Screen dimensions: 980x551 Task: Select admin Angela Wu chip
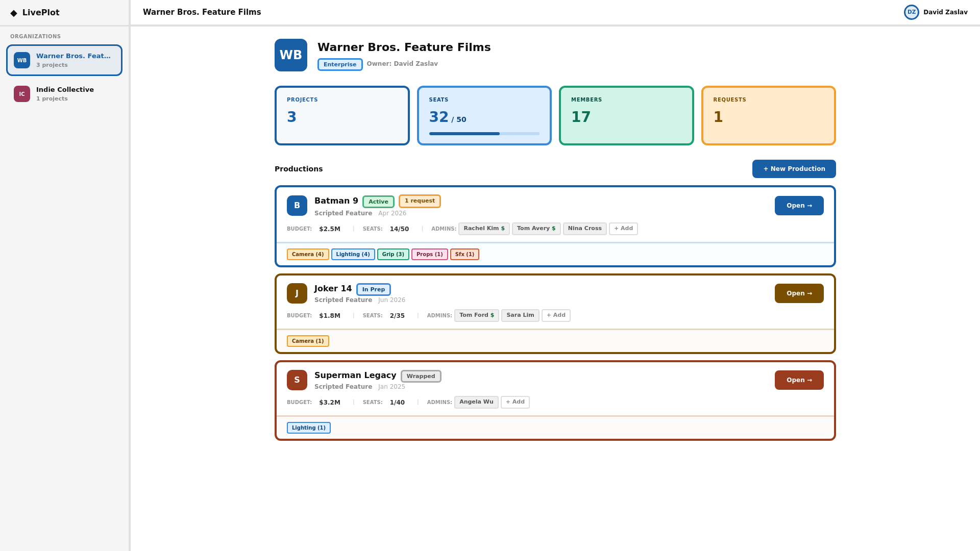pyautogui.click(x=476, y=402)
